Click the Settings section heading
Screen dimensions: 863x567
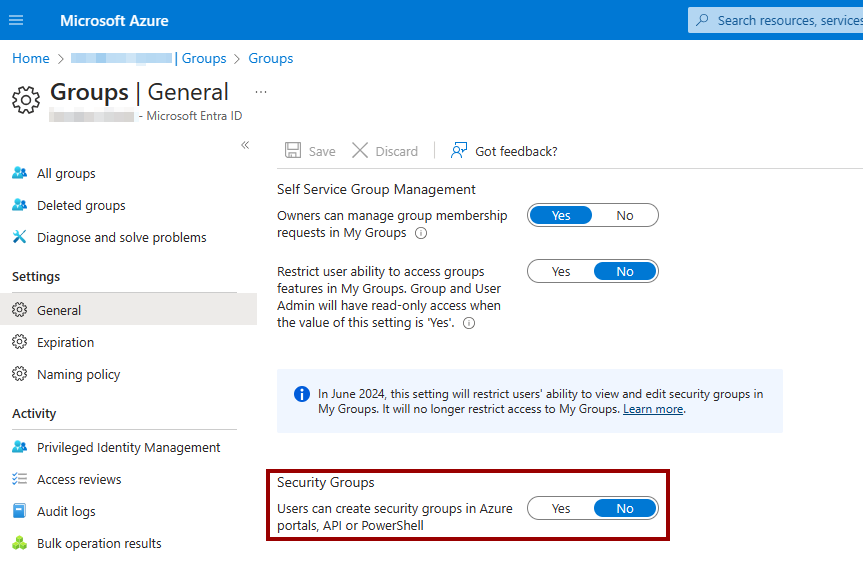(36, 276)
